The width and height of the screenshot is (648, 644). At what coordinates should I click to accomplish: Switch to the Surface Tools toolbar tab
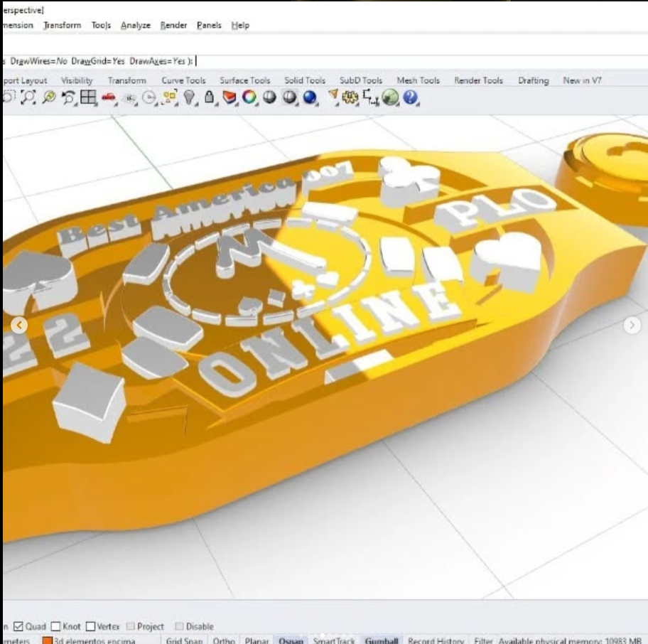(x=244, y=80)
